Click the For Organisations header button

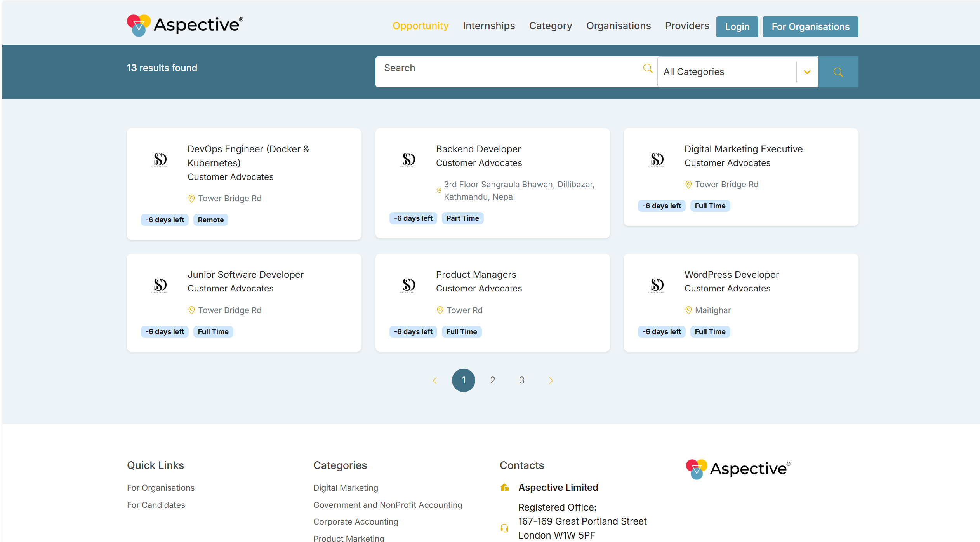coord(810,27)
